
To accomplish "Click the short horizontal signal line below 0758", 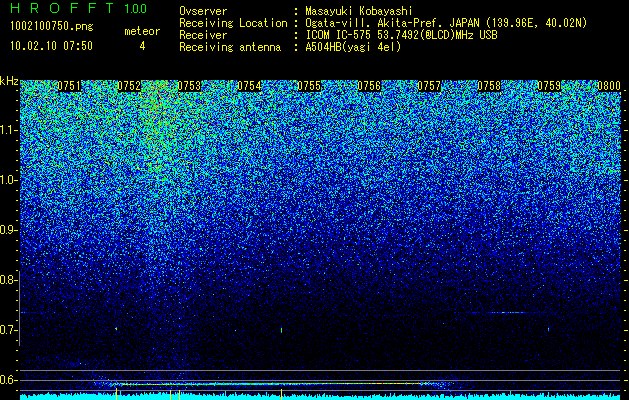I will point(509,312).
